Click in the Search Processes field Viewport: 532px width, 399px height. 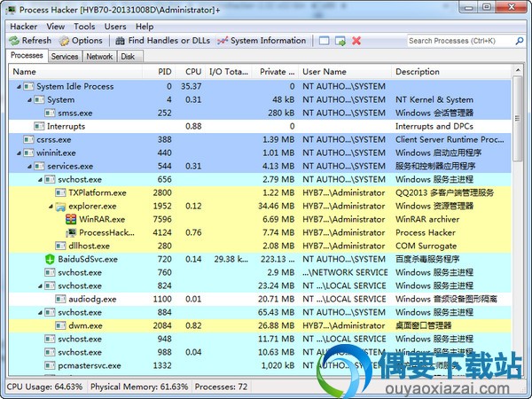click(461, 41)
